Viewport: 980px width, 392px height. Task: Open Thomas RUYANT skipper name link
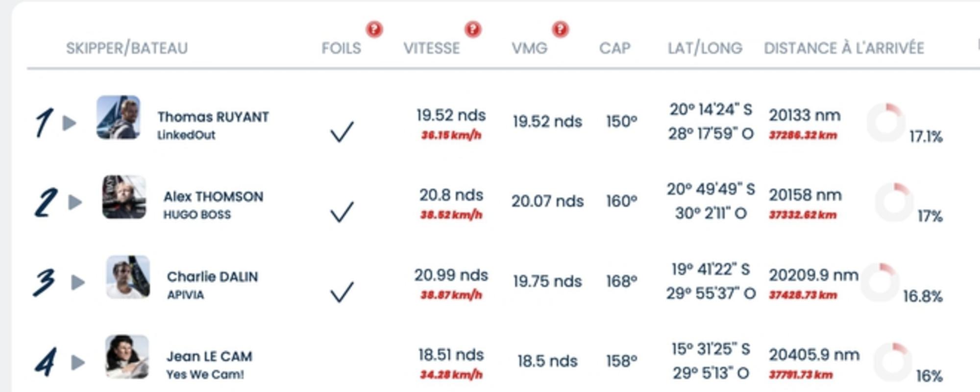click(x=213, y=117)
